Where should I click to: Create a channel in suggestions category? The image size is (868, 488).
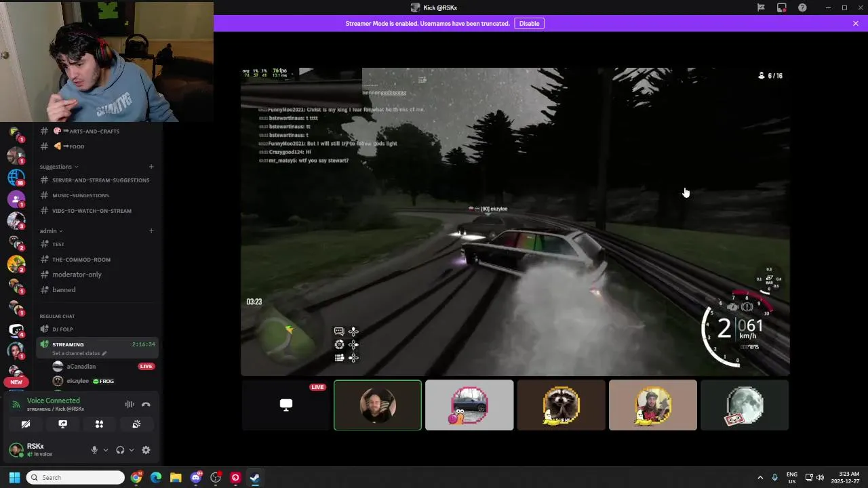click(151, 167)
